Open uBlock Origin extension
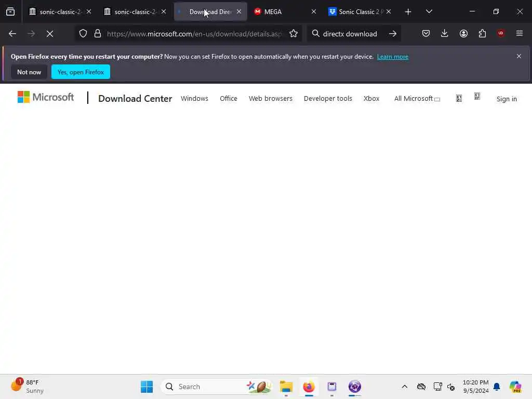Viewport: 532px width, 399px height. point(501,33)
